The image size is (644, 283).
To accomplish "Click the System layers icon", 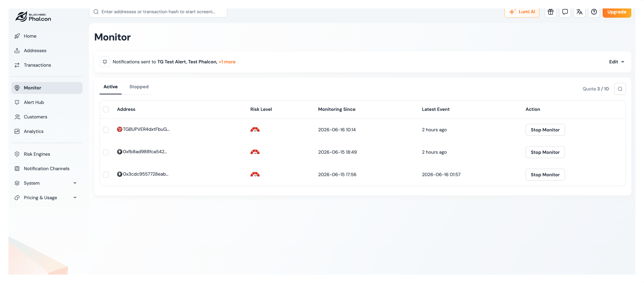I will (17, 183).
